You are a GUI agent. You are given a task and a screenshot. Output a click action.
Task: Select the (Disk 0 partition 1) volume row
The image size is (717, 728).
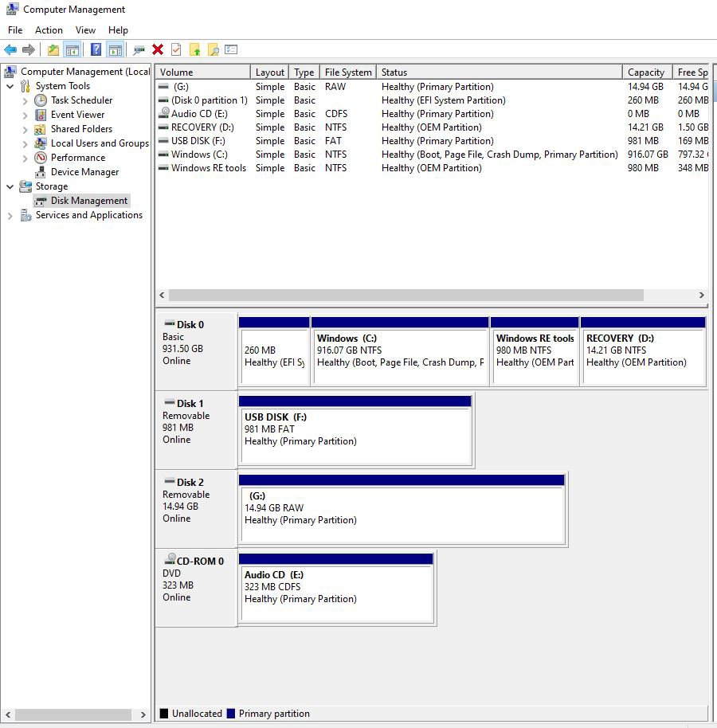[432, 100]
